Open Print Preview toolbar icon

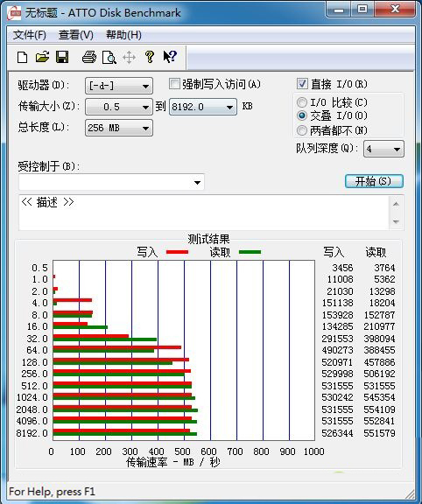click(109, 58)
